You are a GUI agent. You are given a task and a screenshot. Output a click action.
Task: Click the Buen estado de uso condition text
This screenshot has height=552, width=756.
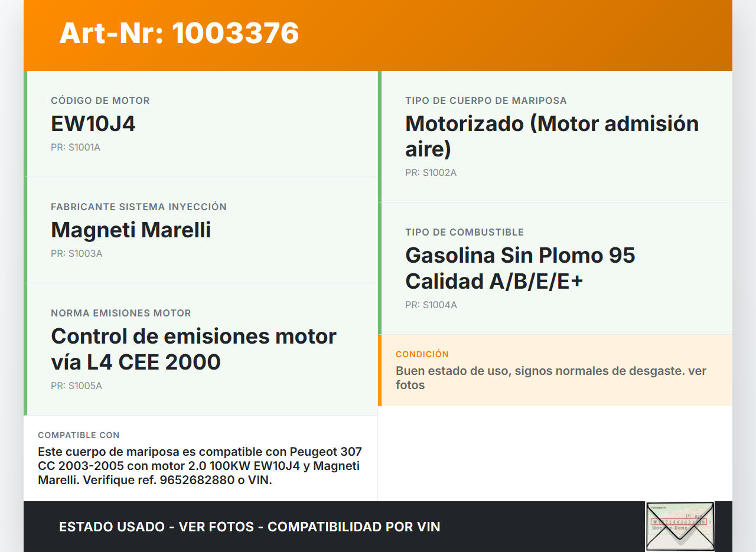pyautogui.click(x=551, y=378)
